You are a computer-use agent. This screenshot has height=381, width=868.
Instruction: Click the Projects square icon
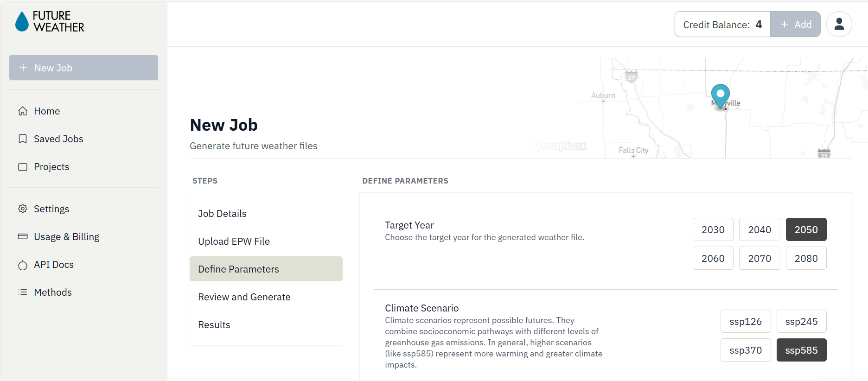tap(23, 167)
